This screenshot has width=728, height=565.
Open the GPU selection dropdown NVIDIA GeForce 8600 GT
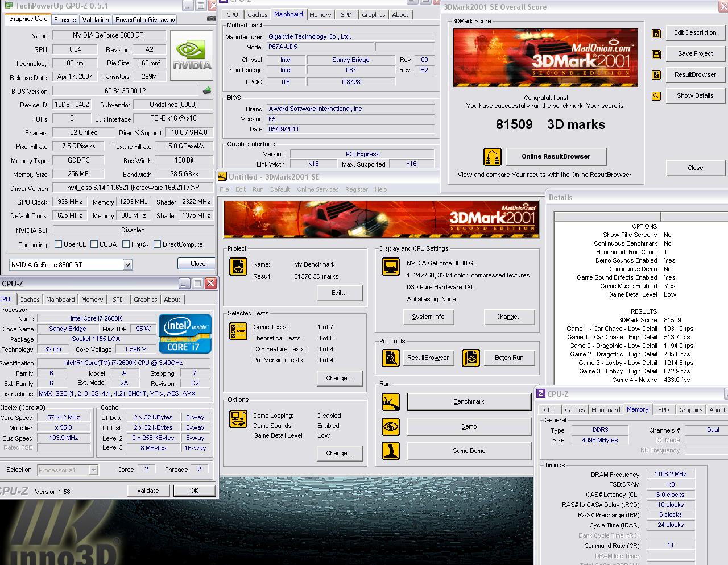tap(71, 264)
